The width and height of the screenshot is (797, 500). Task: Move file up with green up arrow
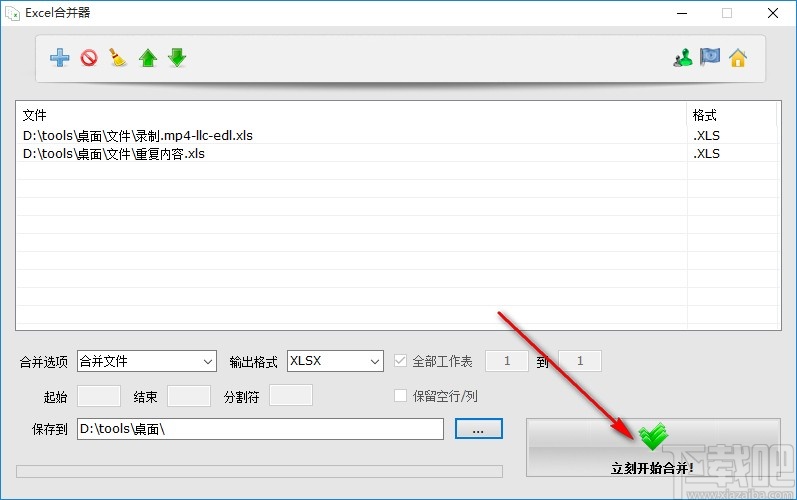coord(148,58)
